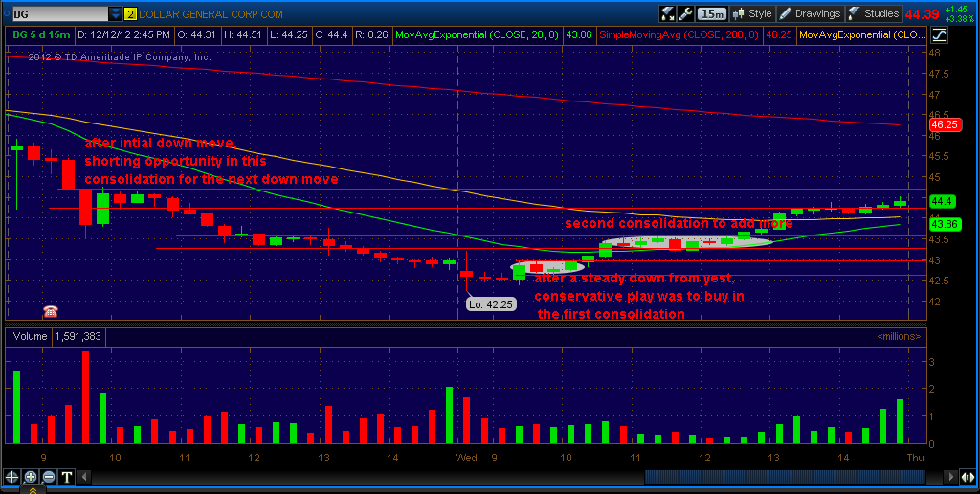The height and width of the screenshot is (494, 980).
Task: Click the green 43.86 price axis bubble
Action: pos(945,223)
